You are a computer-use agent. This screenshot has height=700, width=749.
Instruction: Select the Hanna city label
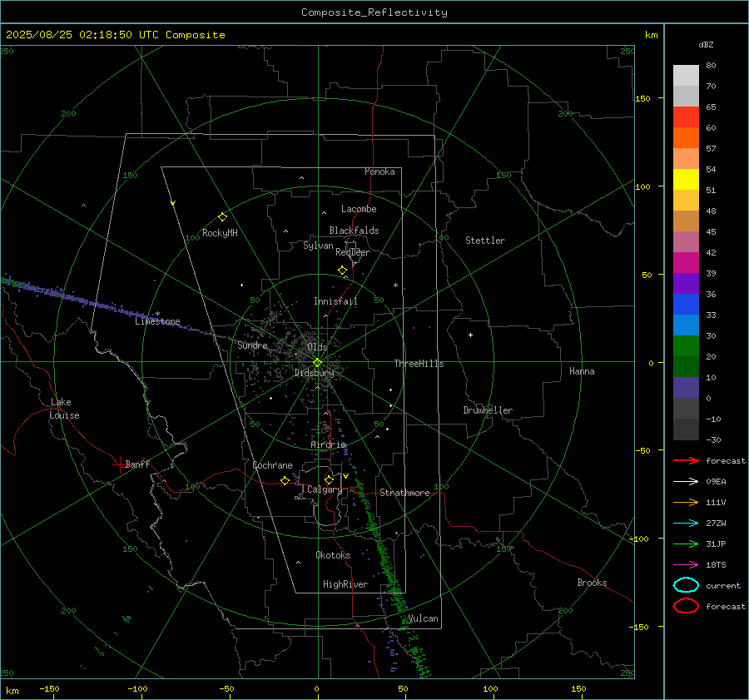point(582,371)
